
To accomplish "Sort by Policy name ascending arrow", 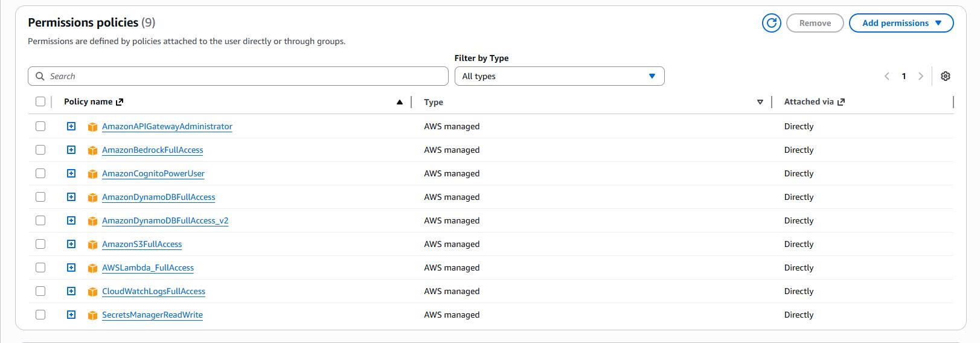I will 399,102.
